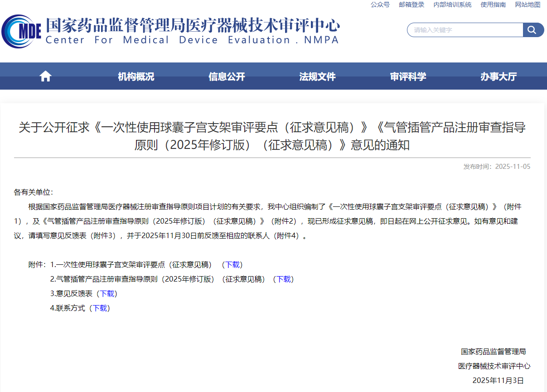Open the 办事大厅 menu item

point(498,76)
